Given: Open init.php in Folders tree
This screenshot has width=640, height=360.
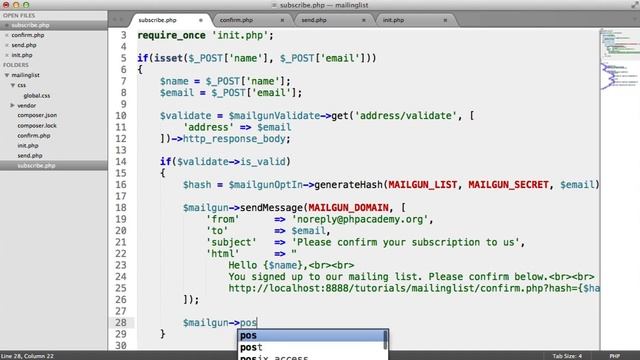Looking at the screenshot, I should (x=28, y=145).
